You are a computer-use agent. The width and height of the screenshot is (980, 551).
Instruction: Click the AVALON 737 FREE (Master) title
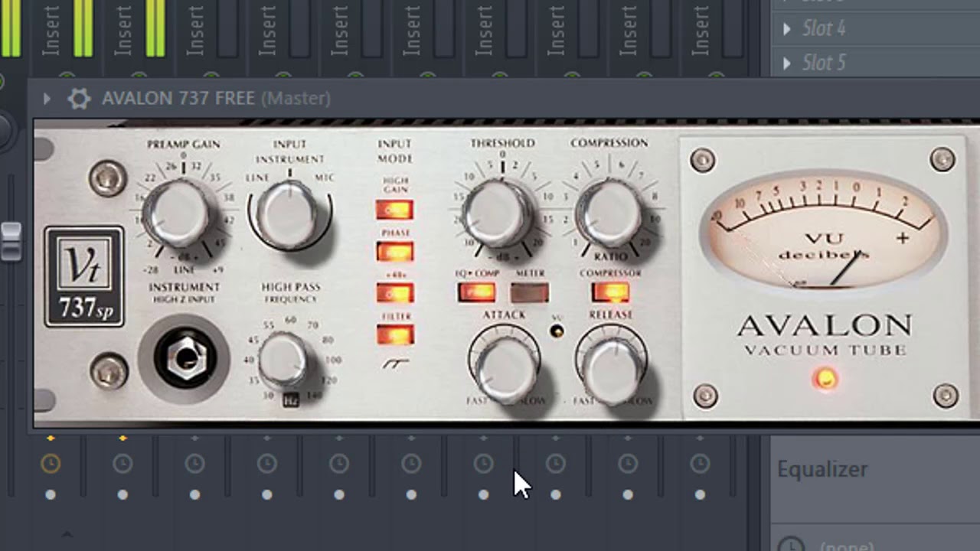click(x=216, y=99)
